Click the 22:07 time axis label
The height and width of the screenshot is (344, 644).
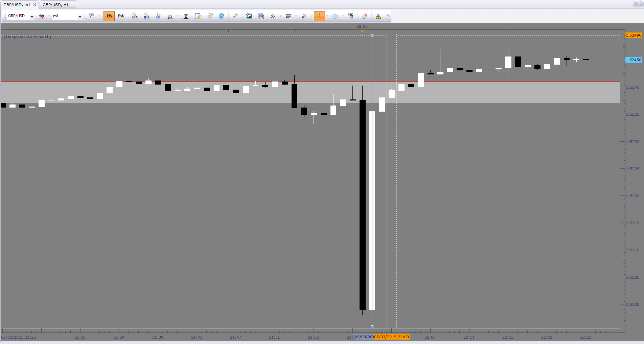430,337
